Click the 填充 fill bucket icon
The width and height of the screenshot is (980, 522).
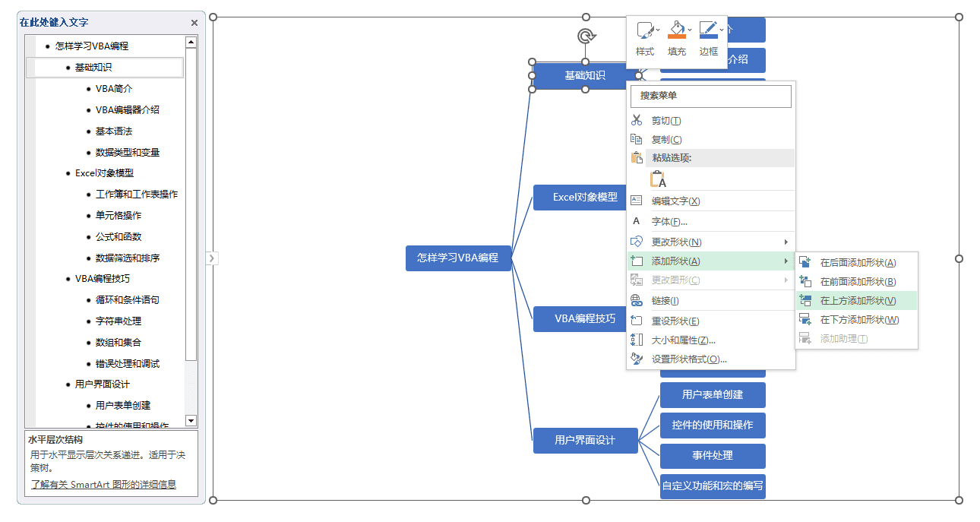[x=676, y=30]
